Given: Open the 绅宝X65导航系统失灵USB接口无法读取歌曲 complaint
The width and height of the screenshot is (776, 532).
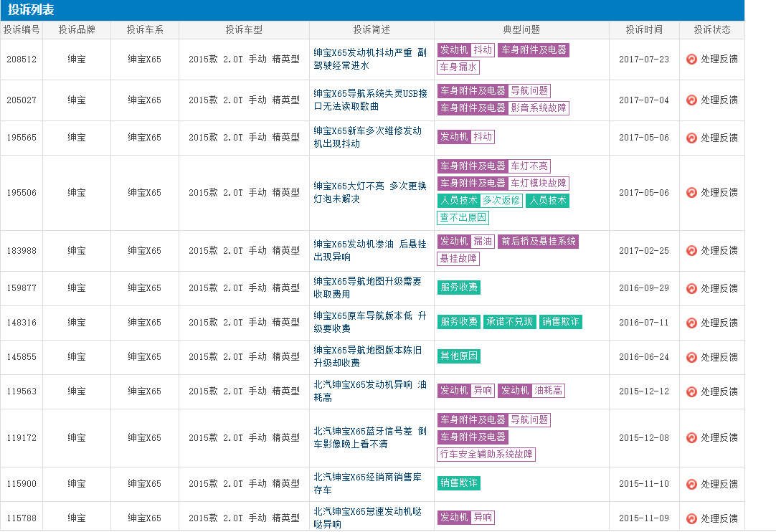Looking at the screenshot, I should click(371, 100).
